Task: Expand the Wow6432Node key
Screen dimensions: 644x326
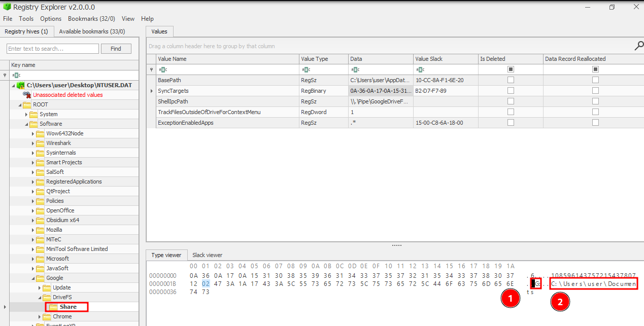Action: click(x=33, y=133)
